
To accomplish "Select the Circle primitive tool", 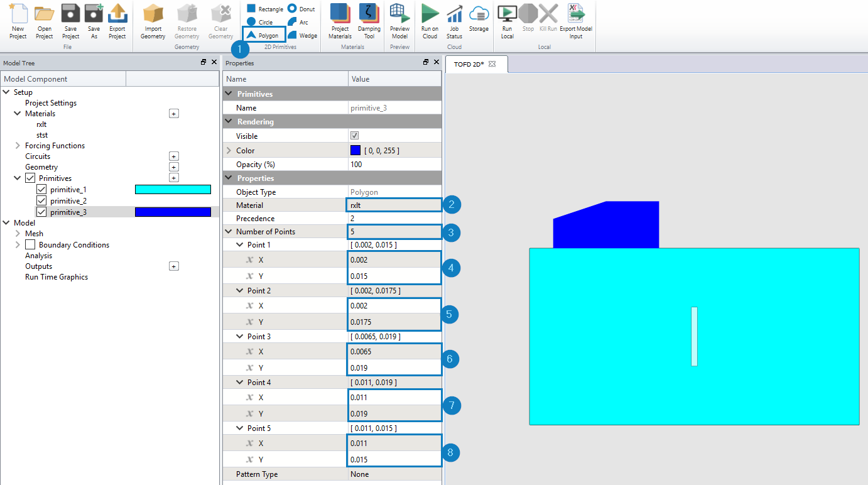I will coord(259,22).
